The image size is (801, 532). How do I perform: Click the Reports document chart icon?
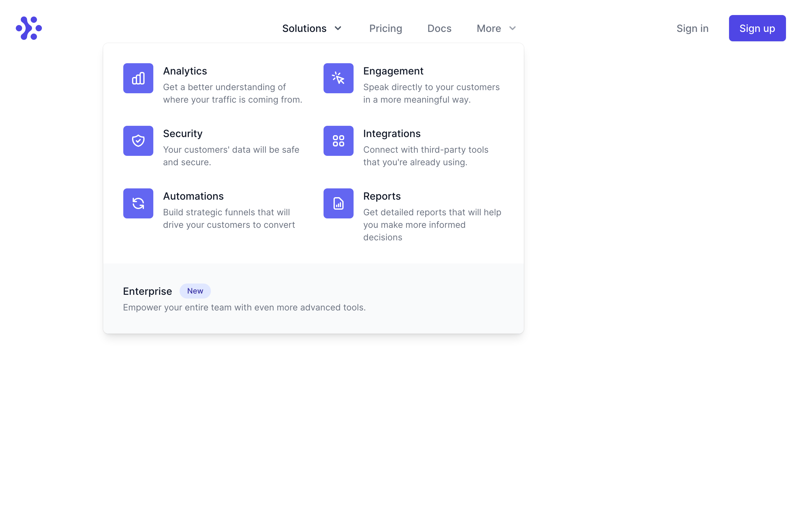tap(338, 204)
